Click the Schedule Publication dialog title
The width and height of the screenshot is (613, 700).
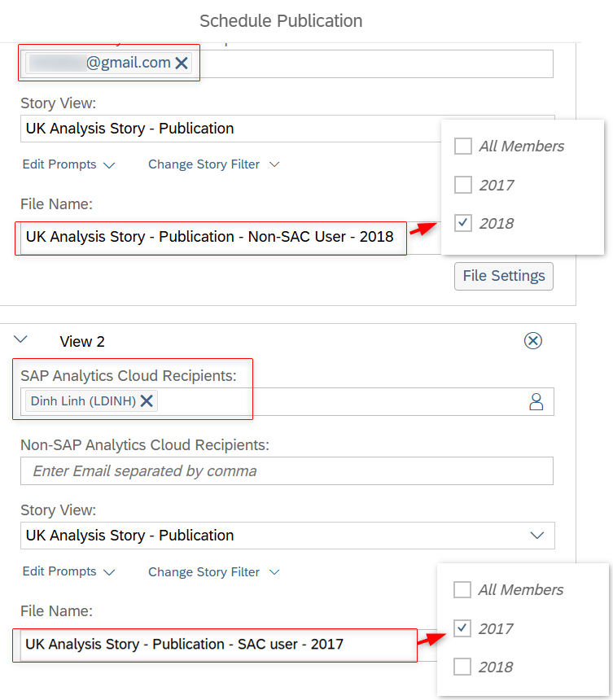point(281,21)
